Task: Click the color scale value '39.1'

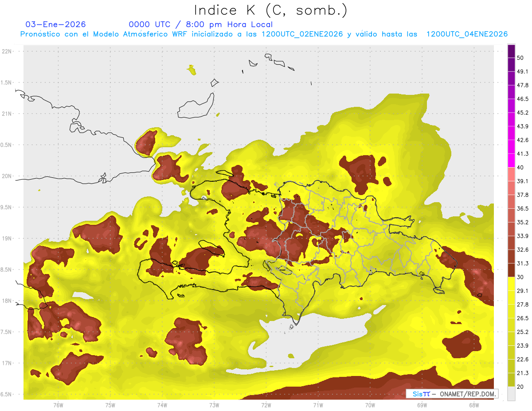Action: pyautogui.click(x=523, y=181)
